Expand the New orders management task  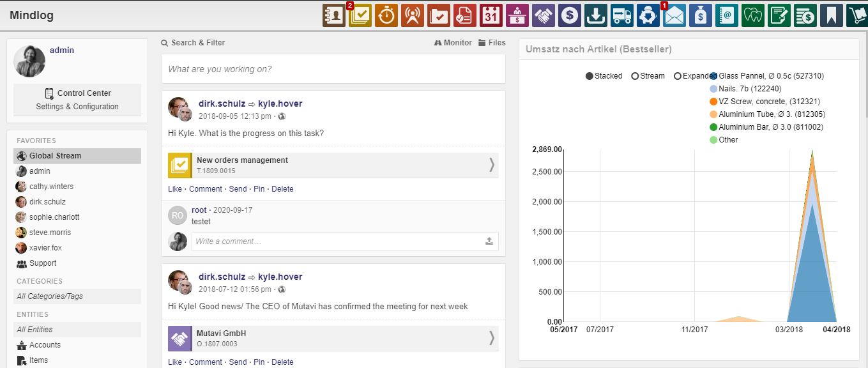click(491, 165)
